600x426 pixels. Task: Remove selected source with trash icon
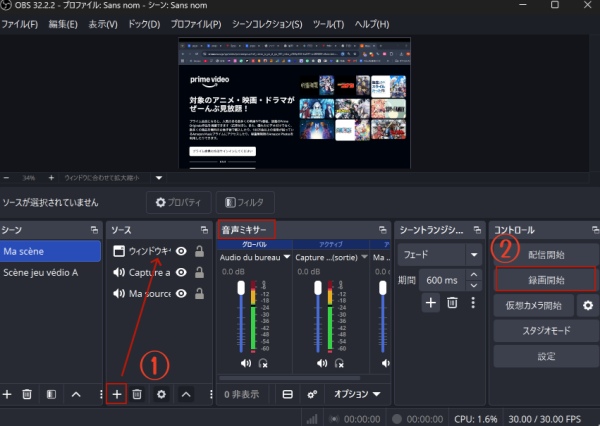[137, 394]
